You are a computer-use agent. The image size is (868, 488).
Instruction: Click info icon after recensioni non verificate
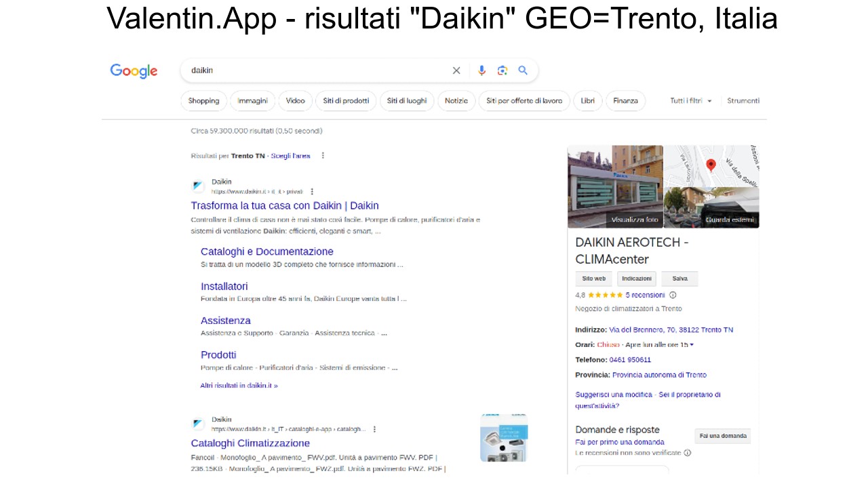coord(687,453)
